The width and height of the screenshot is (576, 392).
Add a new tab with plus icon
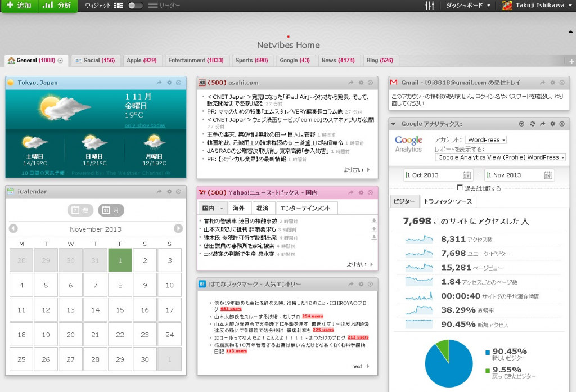(571, 61)
